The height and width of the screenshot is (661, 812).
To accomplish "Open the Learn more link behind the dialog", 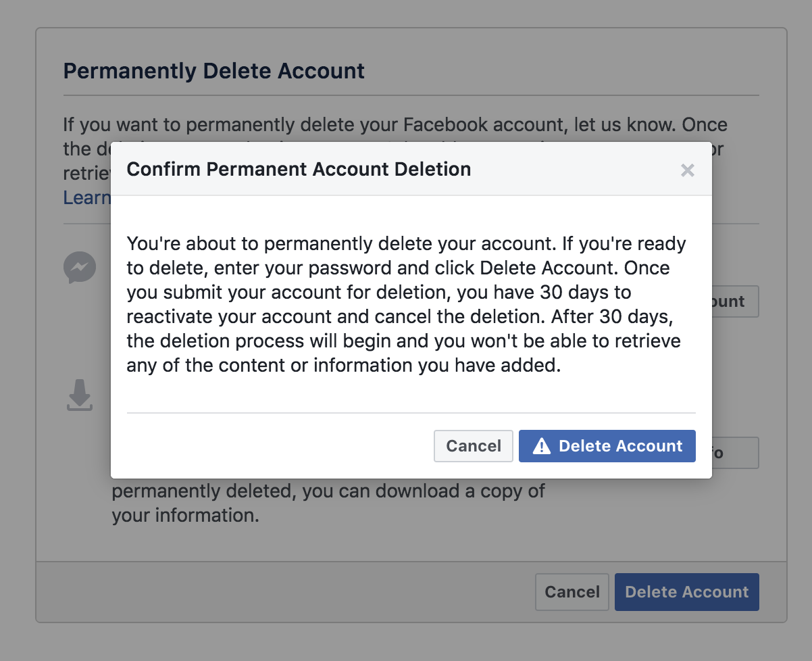I will (x=86, y=197).
